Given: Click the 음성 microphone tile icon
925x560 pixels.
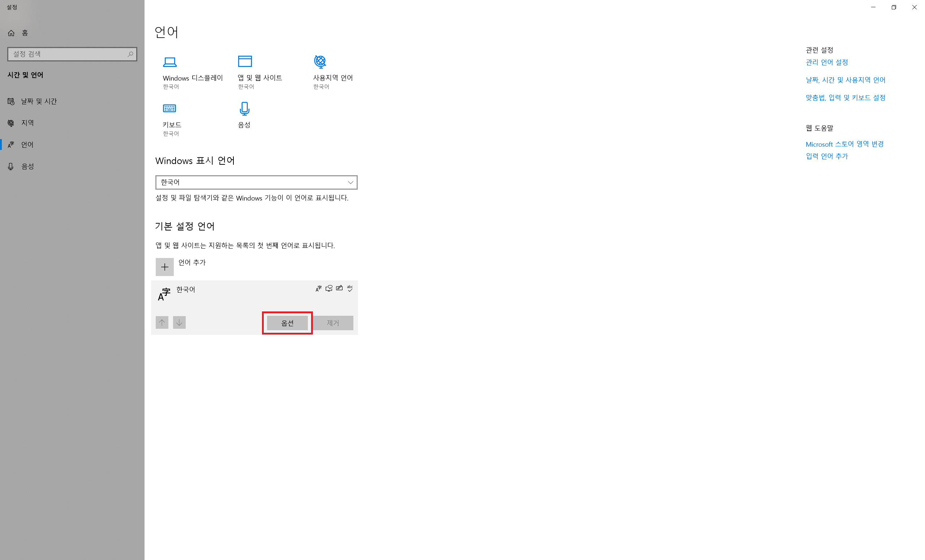Looking at the screenshot, I should [x=244, y=108].
